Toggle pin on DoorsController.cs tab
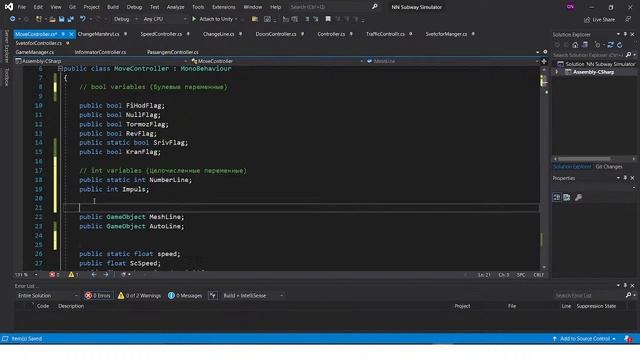 click(302, 34)
